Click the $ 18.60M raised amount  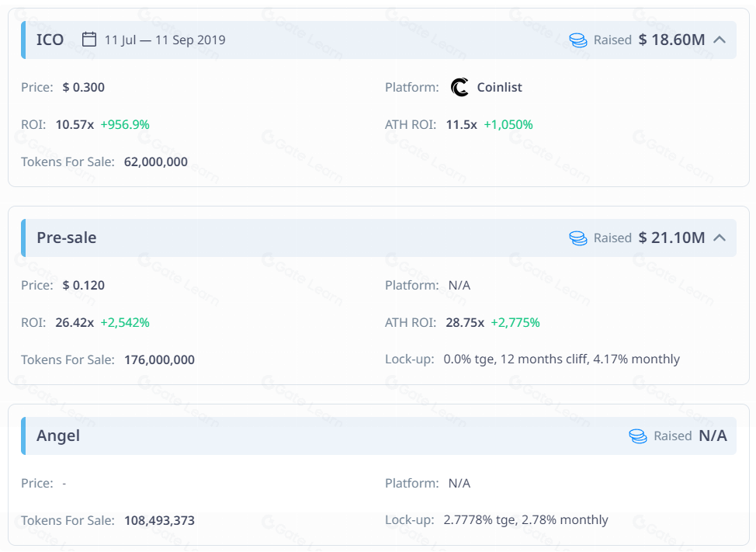click(671, 40)
